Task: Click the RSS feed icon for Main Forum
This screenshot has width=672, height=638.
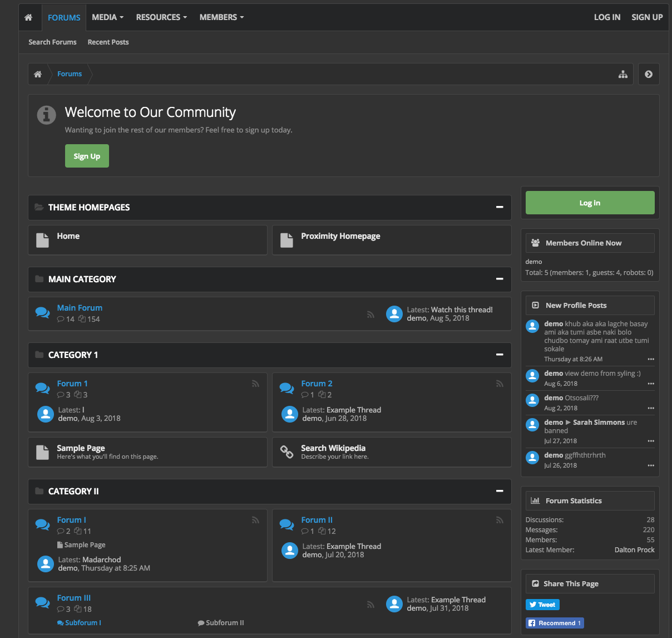Action: pos(370,315)
